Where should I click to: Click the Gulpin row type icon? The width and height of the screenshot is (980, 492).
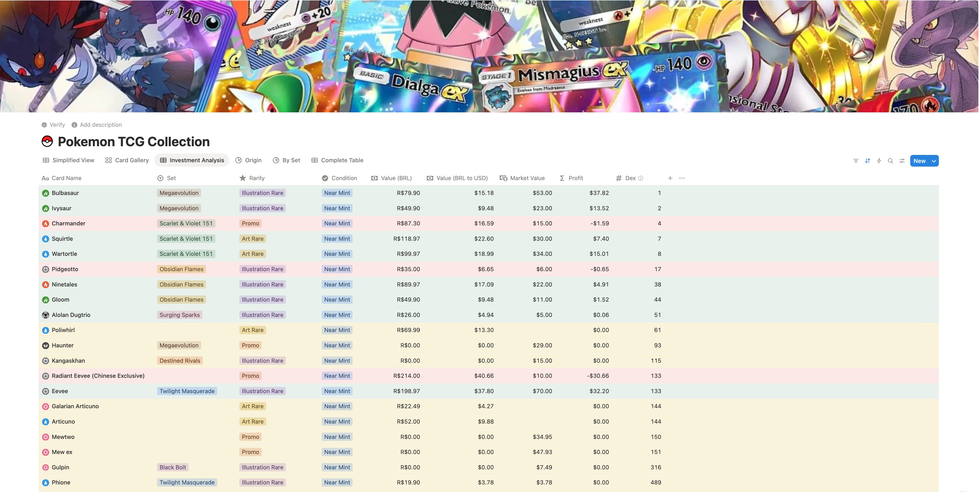[46, 467]
